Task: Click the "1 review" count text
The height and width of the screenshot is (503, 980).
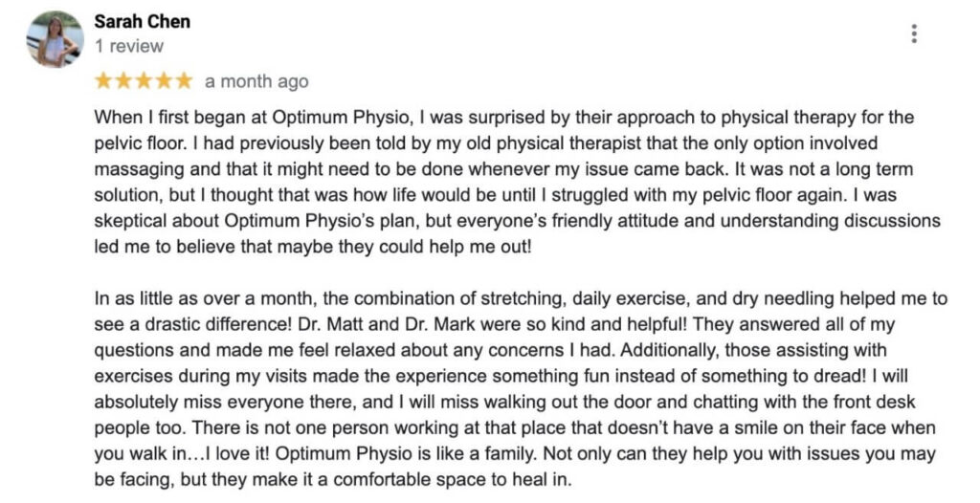Action: tap(129, 46)
